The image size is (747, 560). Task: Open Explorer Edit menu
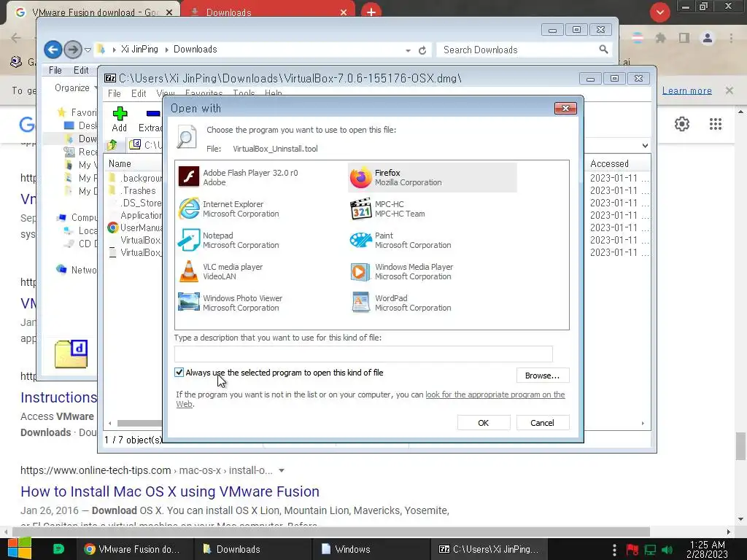(x=81, y=70)
